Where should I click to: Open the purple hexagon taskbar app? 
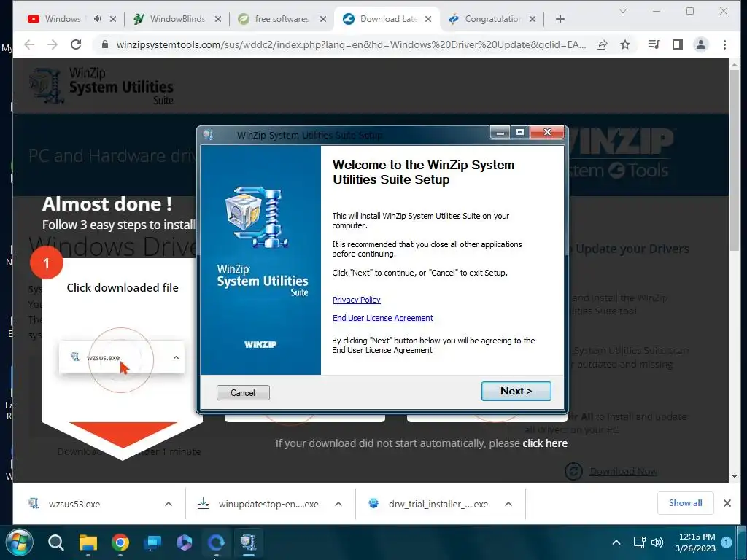185,542
